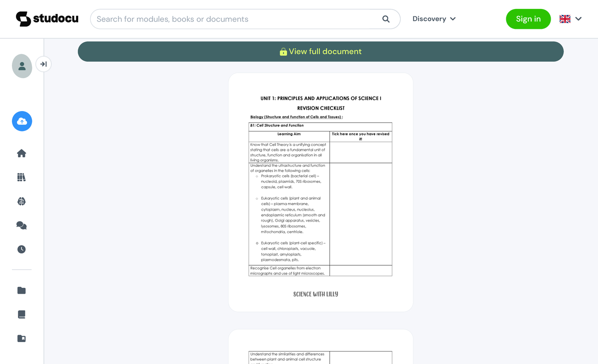The image size is (598, 364).
Task: Open the chat messages icon
Action: pyautogui.click(x=21, y=225)
